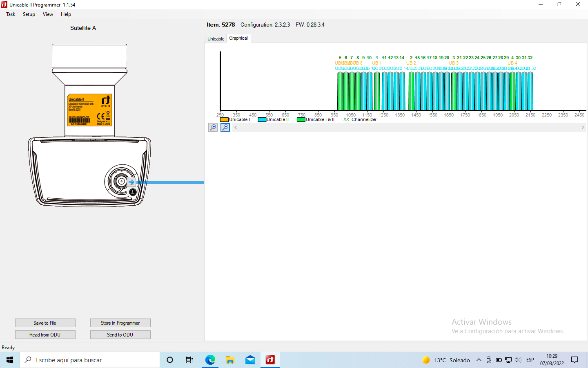
Task: Open the Task menu
Action: (11, 14)
